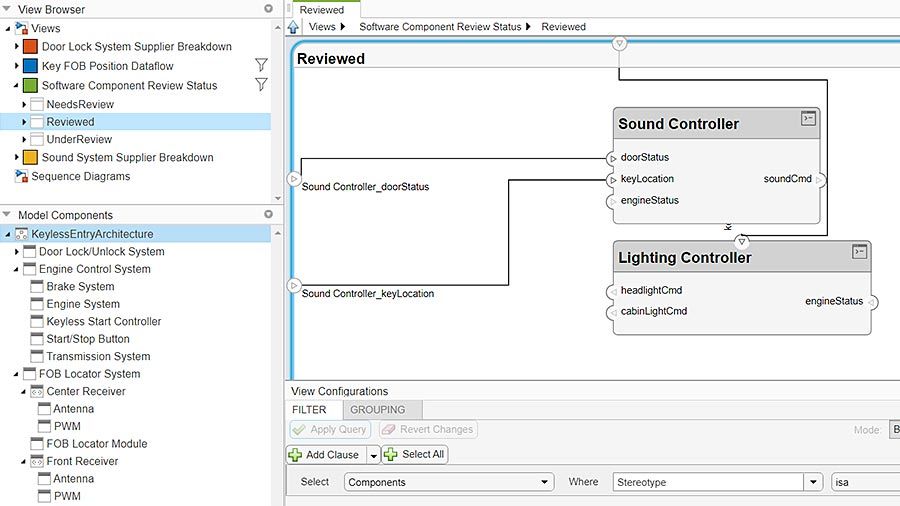The height and width of the screenshot is (506, 900).
Task: Select the FILTER tab
Action: pos(309,410)
